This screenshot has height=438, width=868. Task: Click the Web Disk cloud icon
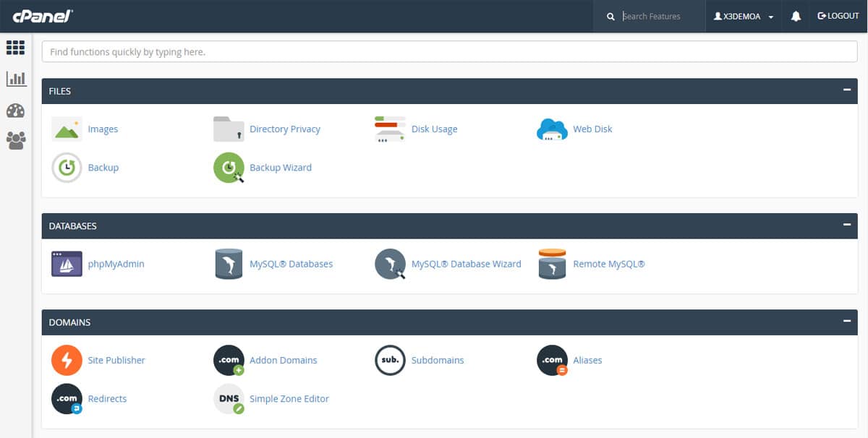tap(552, 129)
